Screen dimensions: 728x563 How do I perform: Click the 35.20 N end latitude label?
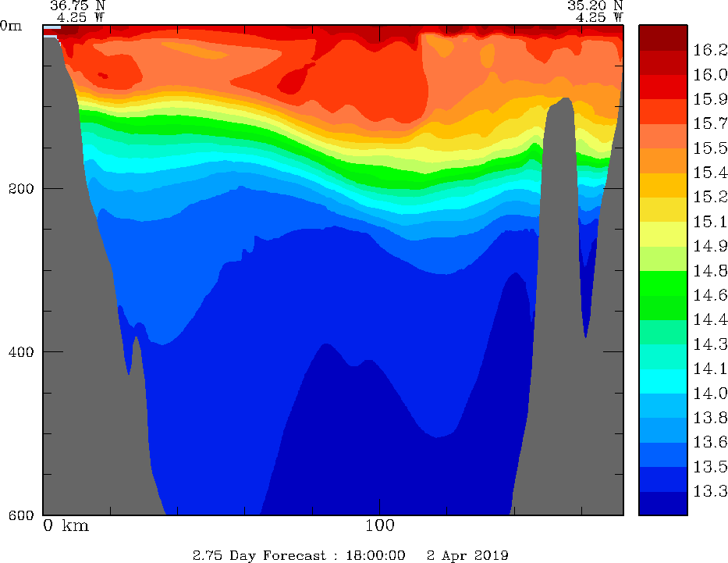pos(595,6)
